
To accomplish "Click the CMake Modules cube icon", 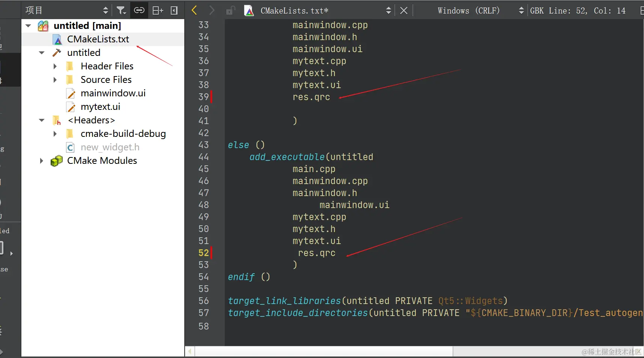I will [57, 161].
